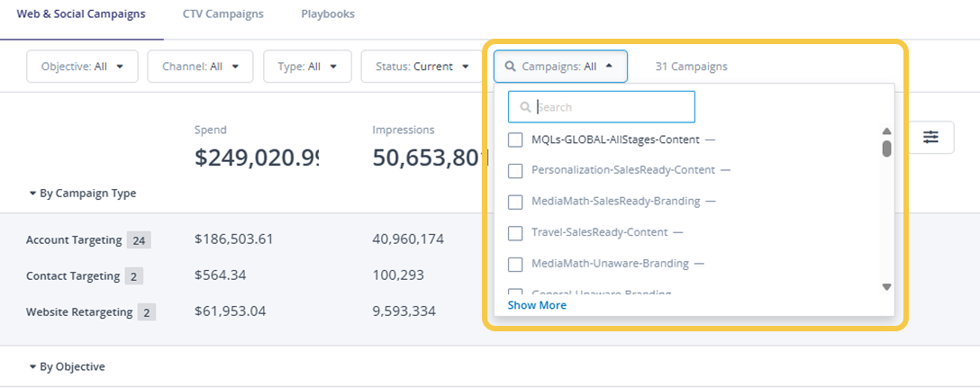980x388 pixels.
Task: Switch to CTV Campaigns tab
Action: (x=223, y=14)
